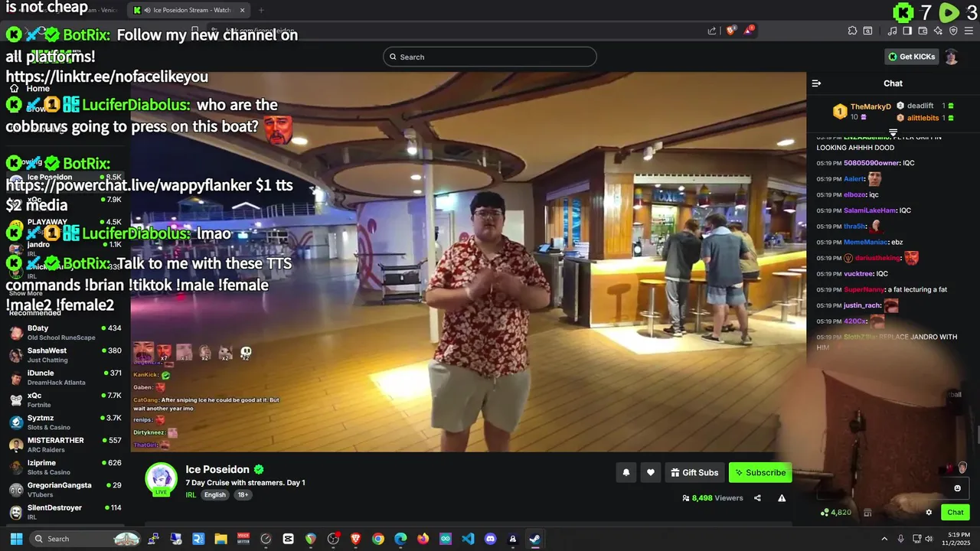
Task: Open B0aty channel in Recommended list
Action: point(65,333)
